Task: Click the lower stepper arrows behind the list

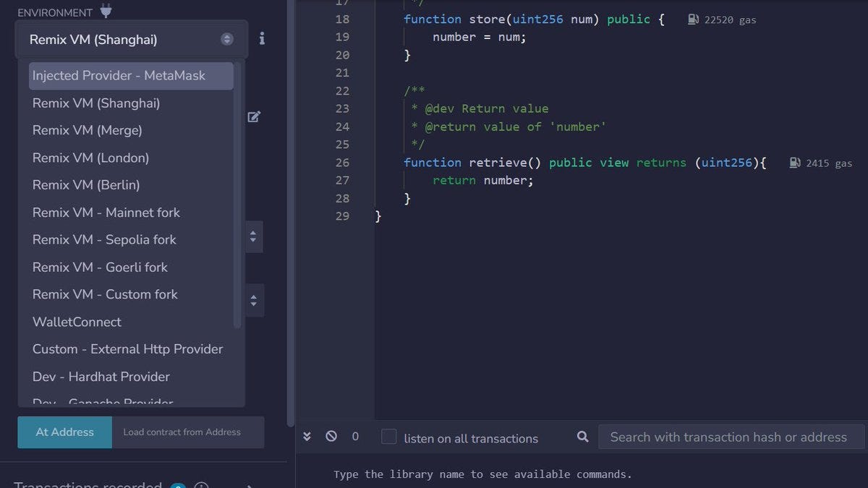Action: (253, 300)
